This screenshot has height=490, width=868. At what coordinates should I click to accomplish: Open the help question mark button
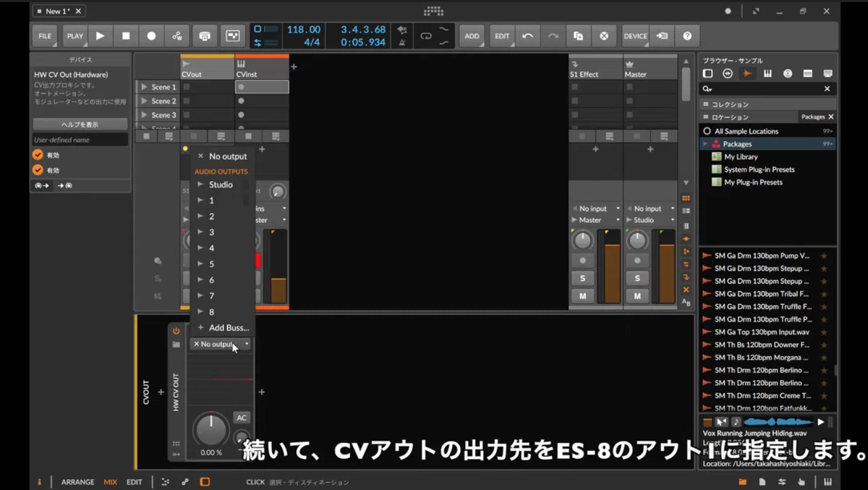click(x=687, y=35)
